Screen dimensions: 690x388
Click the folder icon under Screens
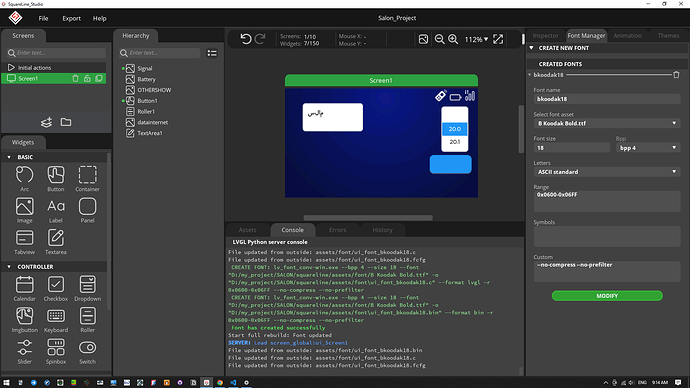(66, 122)
